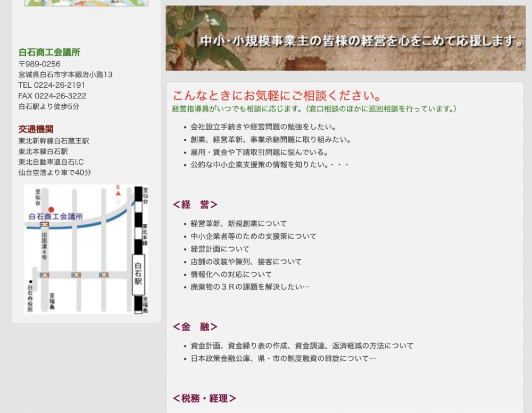Click the red location dot on map
Screen dimensions: 532x413
coord(51,209)
